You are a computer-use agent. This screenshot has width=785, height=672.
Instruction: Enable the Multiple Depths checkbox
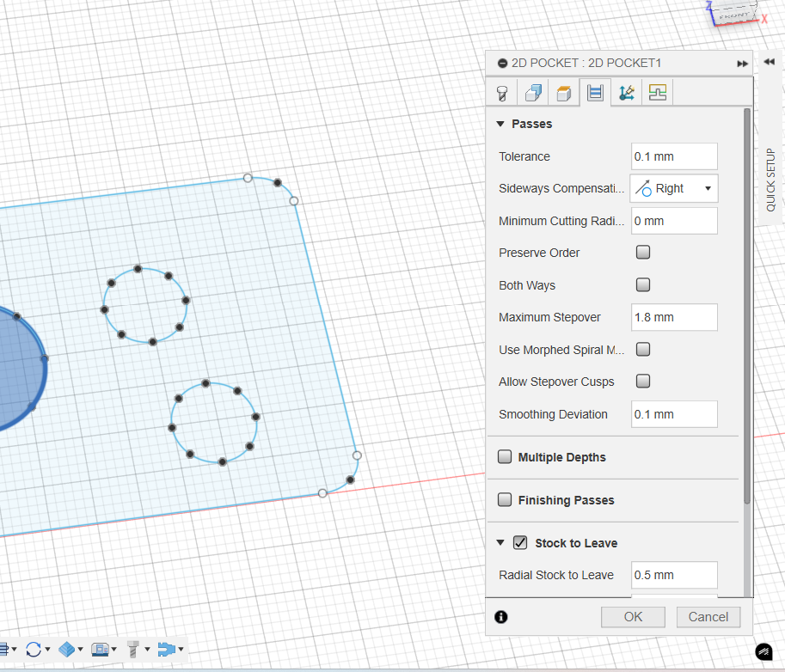[x=505, y=457]
